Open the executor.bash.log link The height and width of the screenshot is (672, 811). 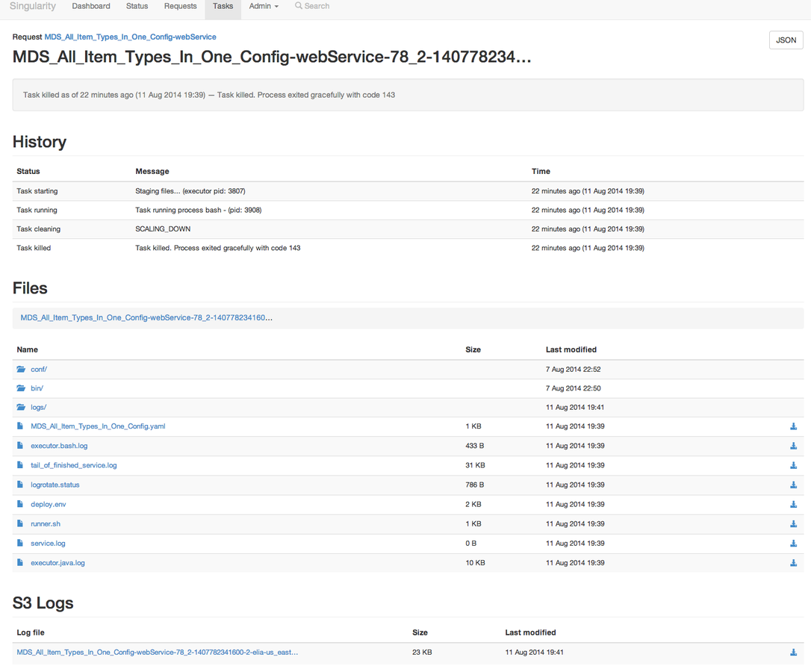(59, 446)
